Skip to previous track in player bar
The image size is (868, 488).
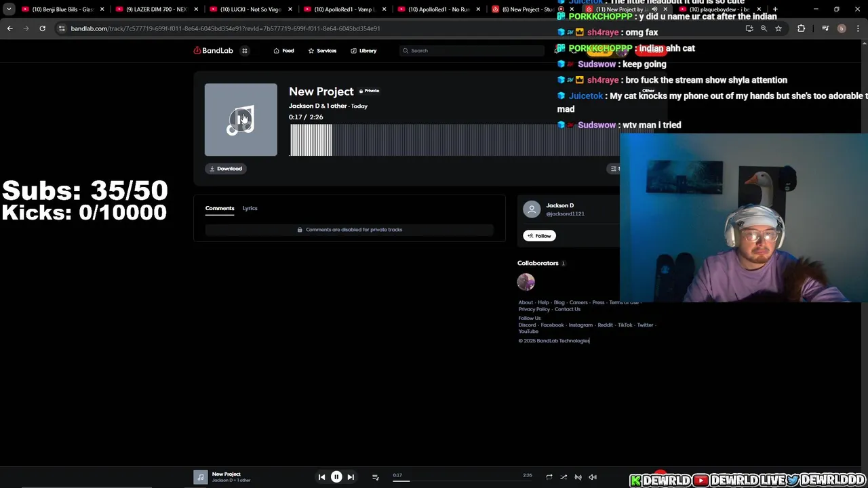pos(321,477)
